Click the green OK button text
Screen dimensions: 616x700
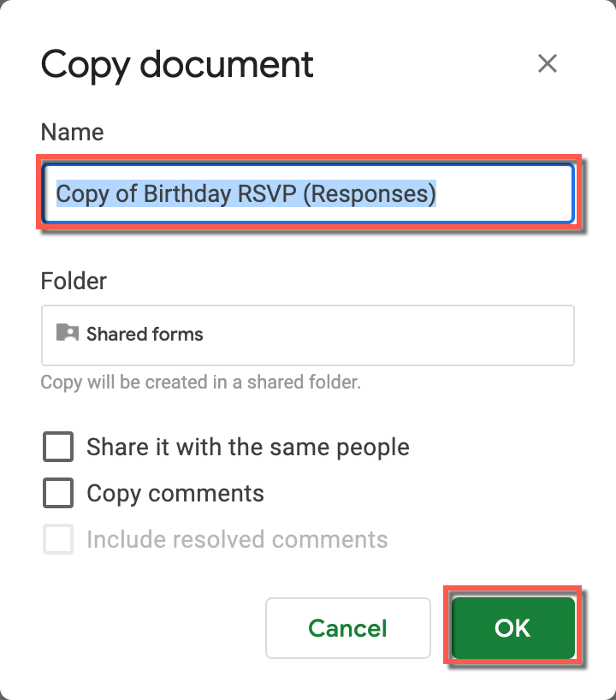click(512, 627)
